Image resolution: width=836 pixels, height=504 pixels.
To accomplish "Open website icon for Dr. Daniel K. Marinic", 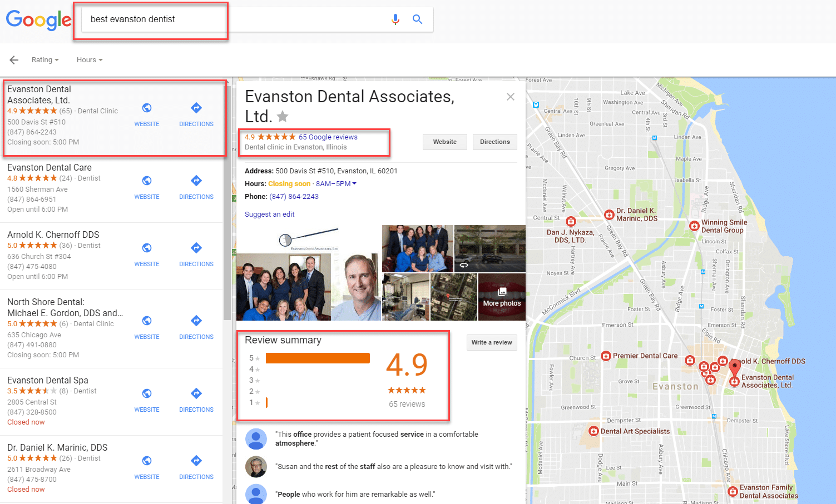I will click(147, 461).
